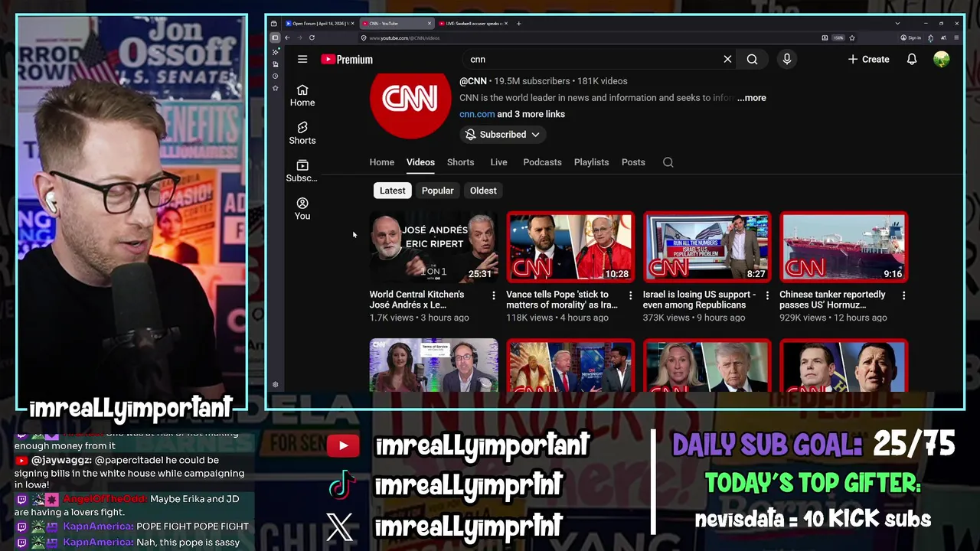
Task: Sort videos by Popular
Action: click(x=438, y=191)
